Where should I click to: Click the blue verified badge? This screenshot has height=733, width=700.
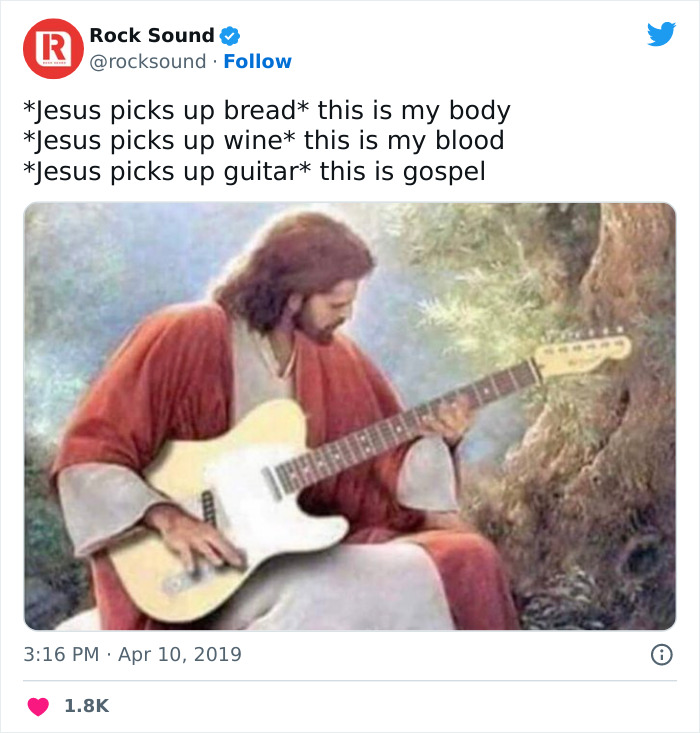(230, 36)
